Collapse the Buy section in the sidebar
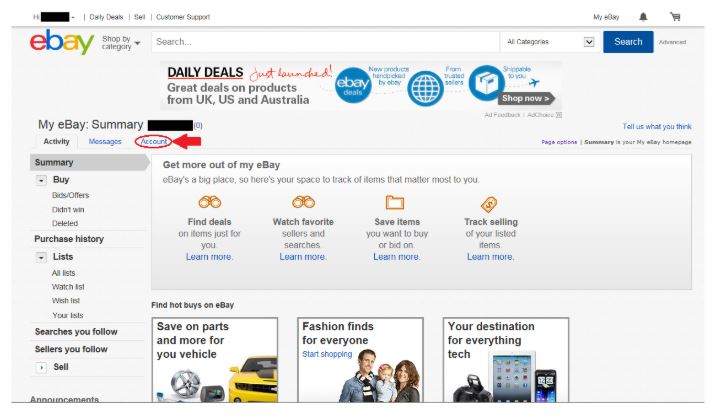Screen dimensions: 721x419 pyautogui.click(x=42, y=180)
